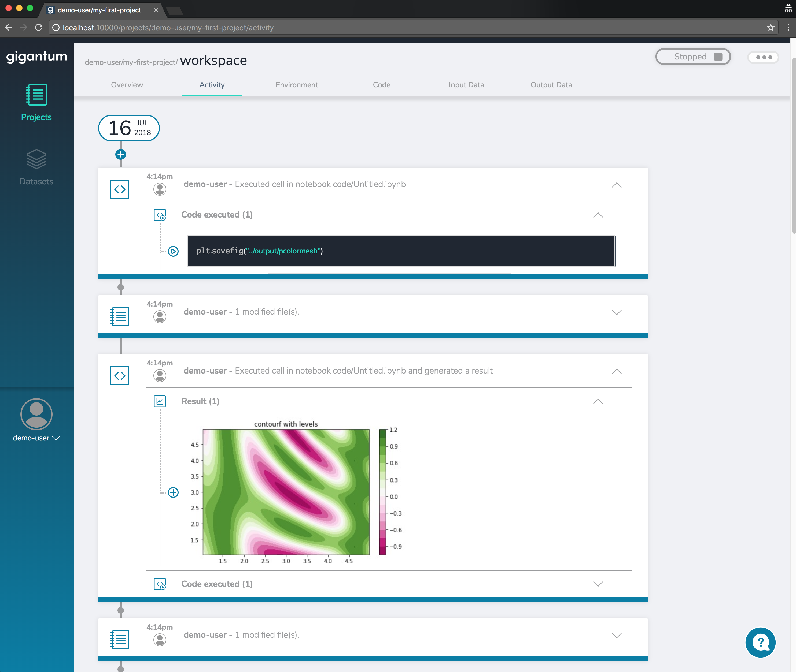Click the blue plus circle under the date
The image size is (796, 672).
coord(120,154)
